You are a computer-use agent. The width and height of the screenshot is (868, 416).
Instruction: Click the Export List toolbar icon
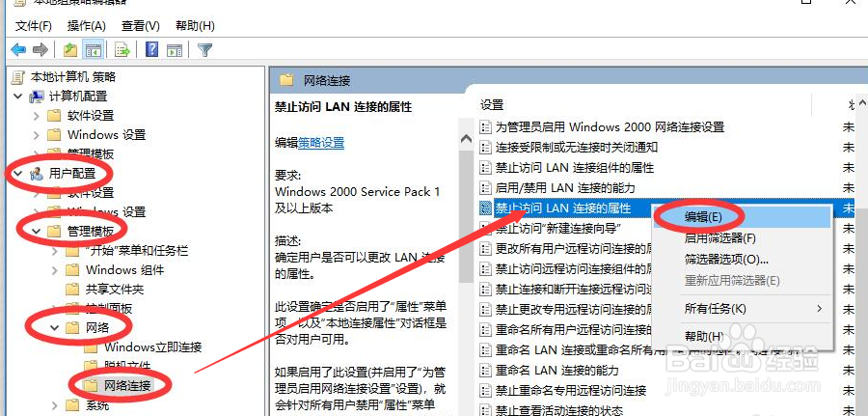[122, 50]
